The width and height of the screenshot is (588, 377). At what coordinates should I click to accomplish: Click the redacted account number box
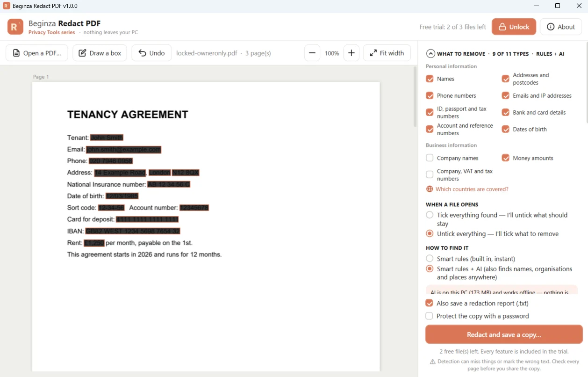pos(194,208)
